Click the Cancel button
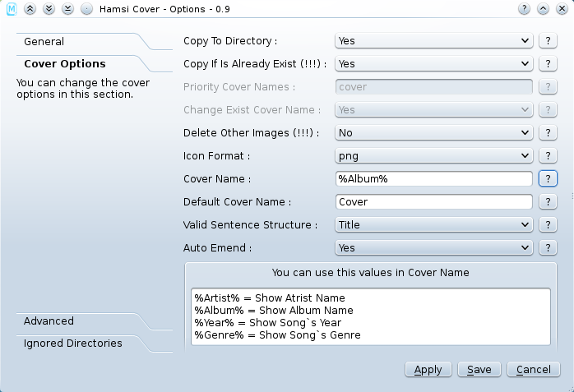 point(534,370)
